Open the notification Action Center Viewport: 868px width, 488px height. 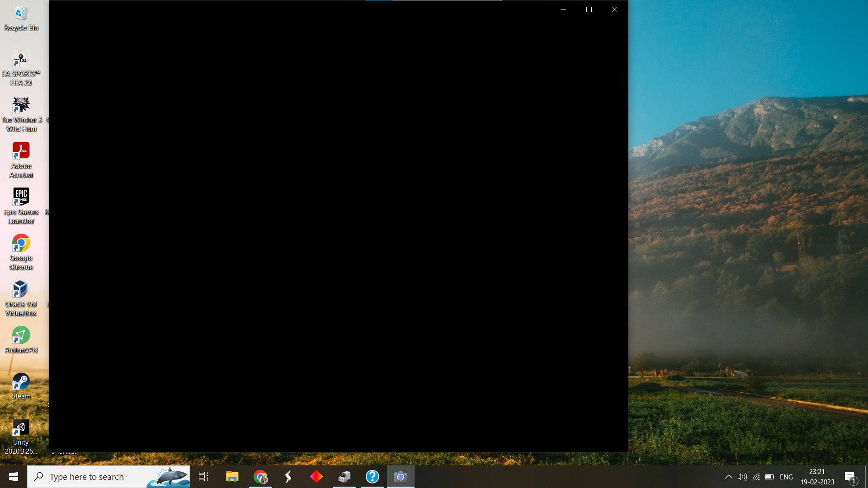pyautogui.click(x=850, y=477)
